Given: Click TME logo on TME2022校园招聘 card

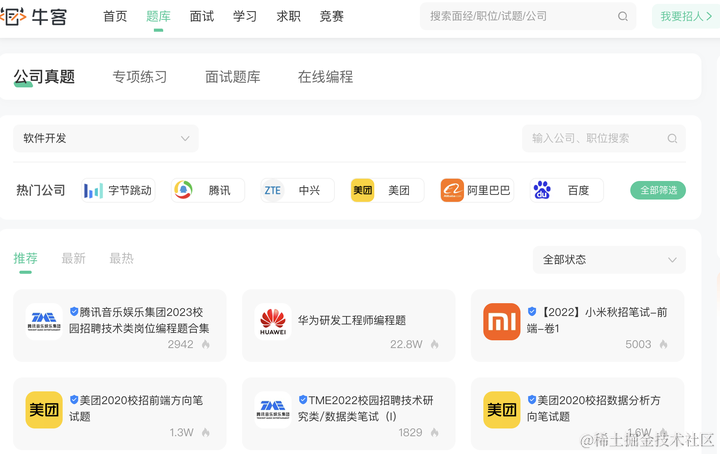Looking at the screenshot, I should pyautogui.click(x=273, y=409).
